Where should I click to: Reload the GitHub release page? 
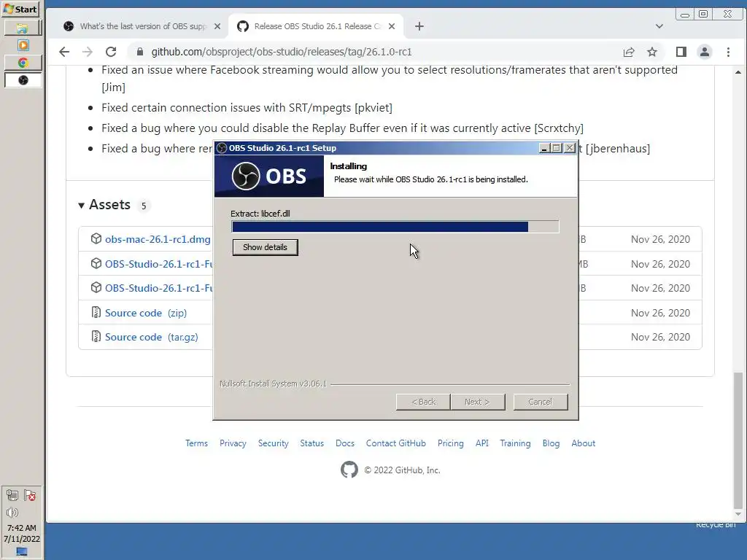111,52
